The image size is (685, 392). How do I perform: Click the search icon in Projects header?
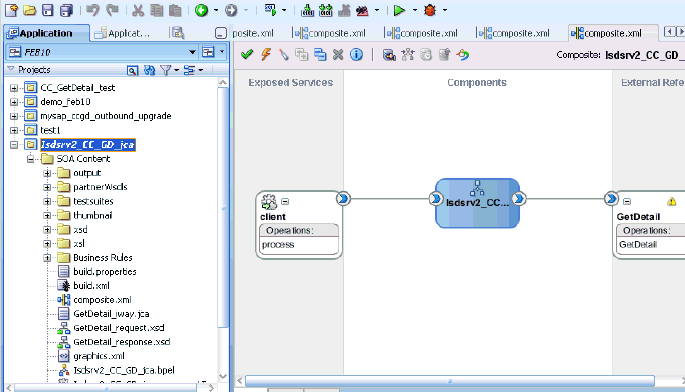pos(132,70)
